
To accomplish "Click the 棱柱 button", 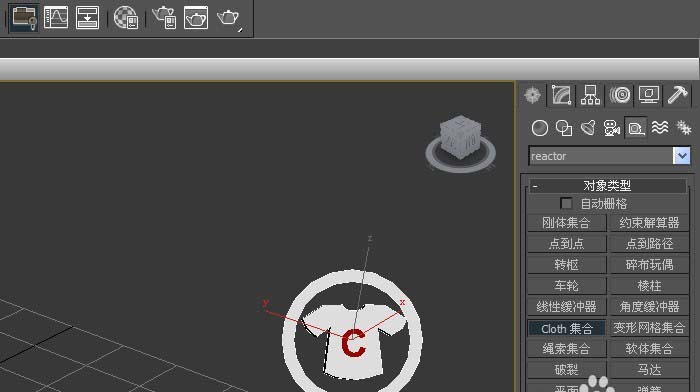I will (649, 286).
